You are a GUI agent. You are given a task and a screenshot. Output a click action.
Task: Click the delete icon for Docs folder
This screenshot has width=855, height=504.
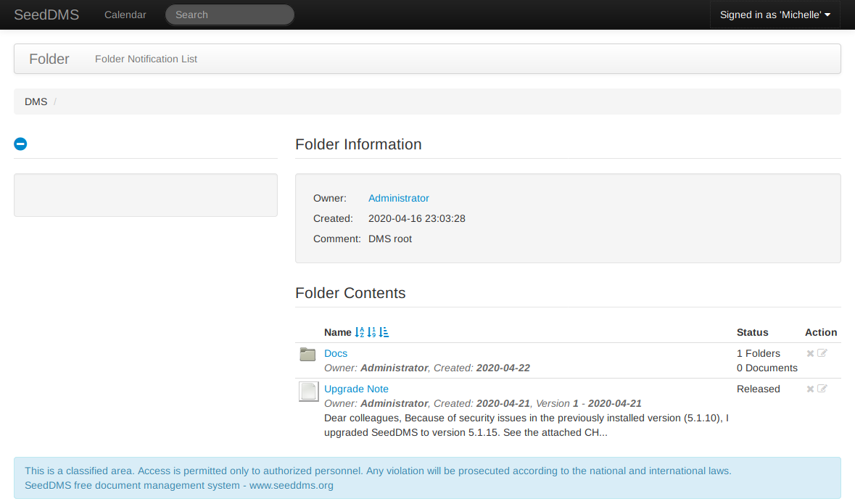pos(810,354)
